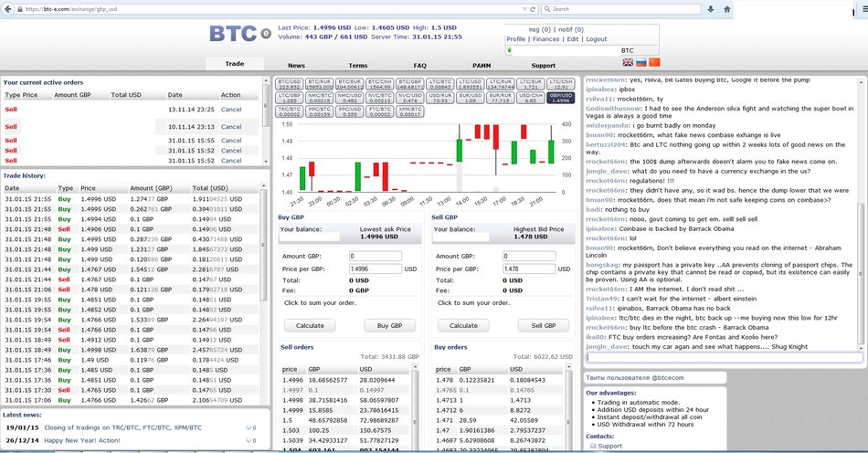Open the Support tab
This screenshot has height=453, width=868.
543,65
